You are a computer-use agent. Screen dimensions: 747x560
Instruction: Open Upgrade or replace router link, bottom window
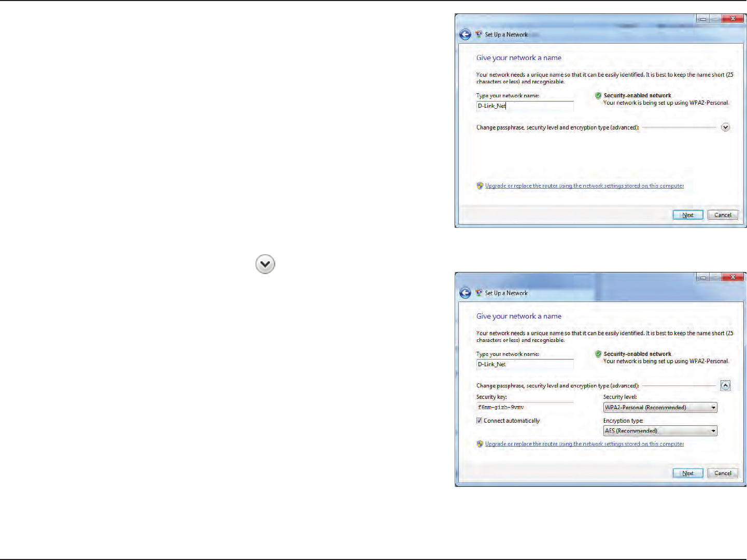coord(584,444)
